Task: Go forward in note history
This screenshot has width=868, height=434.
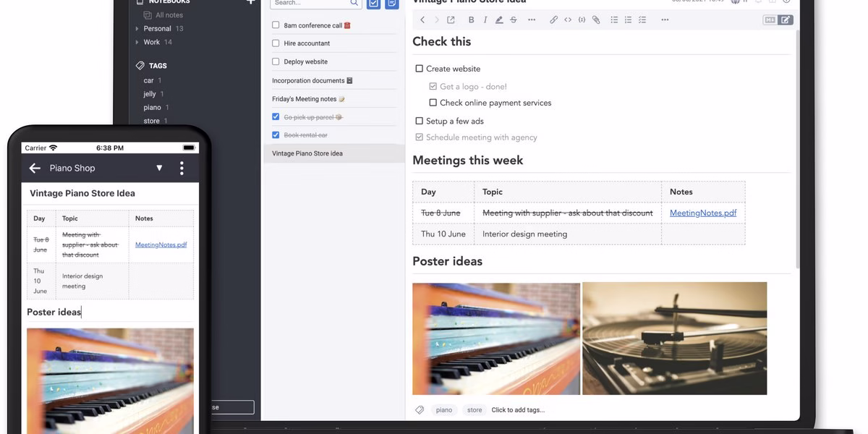Action: (436, 20)
